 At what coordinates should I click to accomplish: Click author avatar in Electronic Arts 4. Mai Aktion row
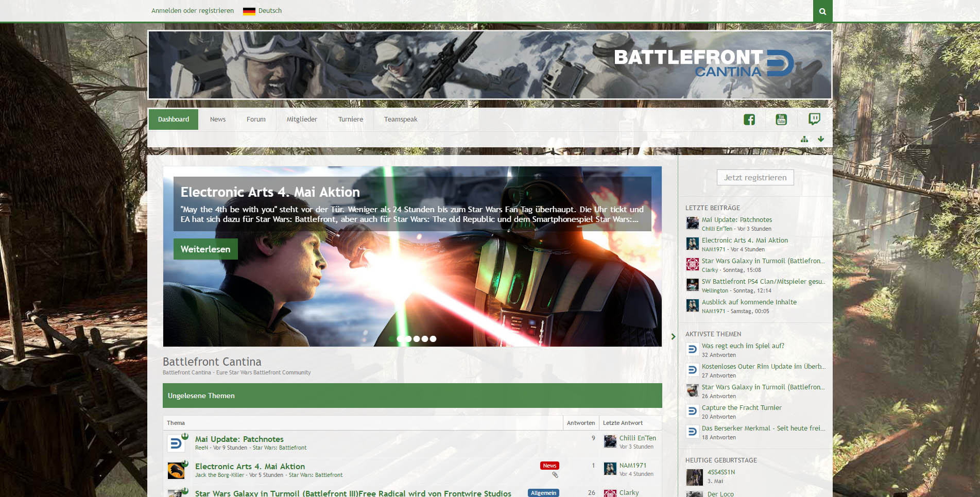point(176,471)
